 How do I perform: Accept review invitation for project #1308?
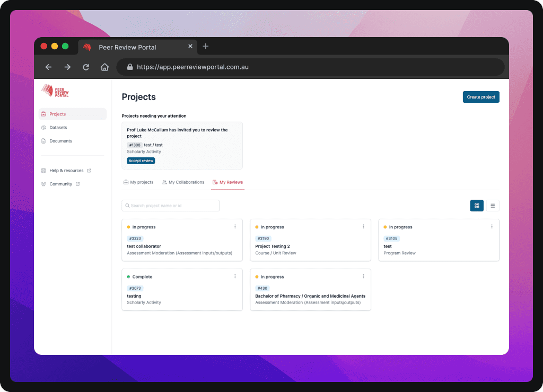(x=141, y=161)
